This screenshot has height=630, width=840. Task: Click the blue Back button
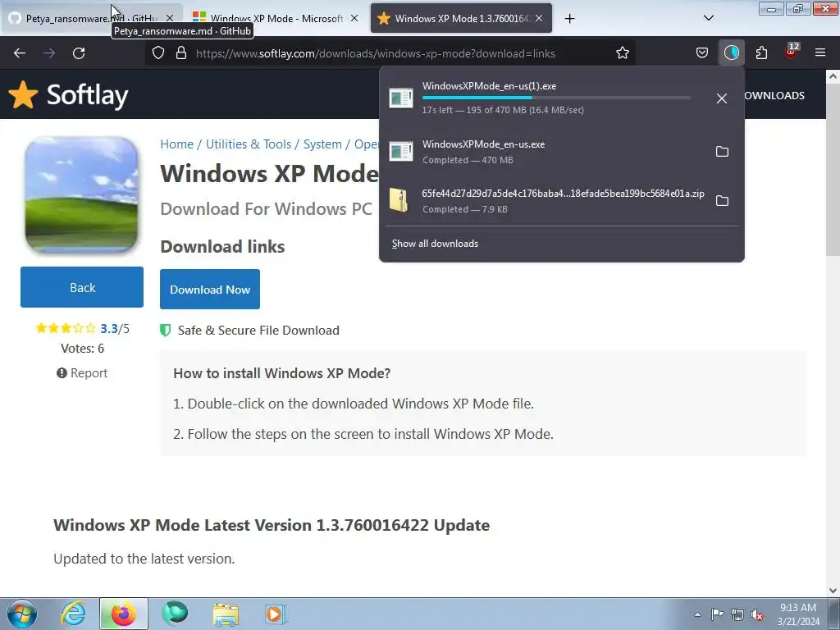(82, 287)
